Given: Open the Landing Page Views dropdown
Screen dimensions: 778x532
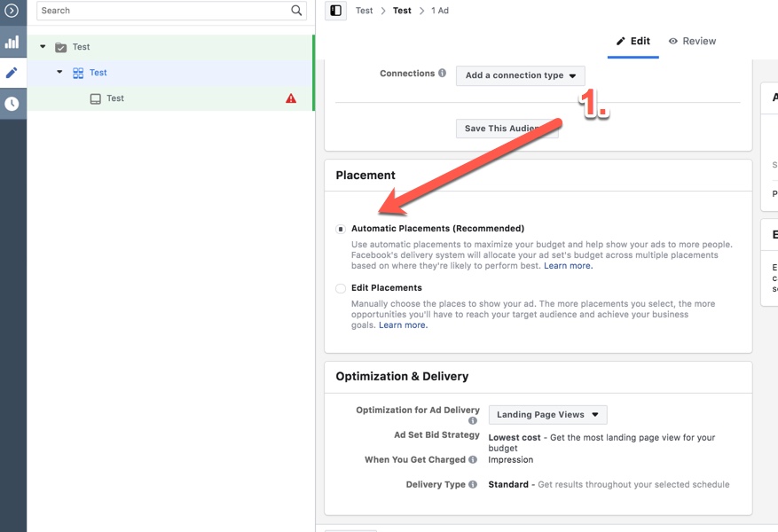Looking at the screenshot, I should pos(547,414).
